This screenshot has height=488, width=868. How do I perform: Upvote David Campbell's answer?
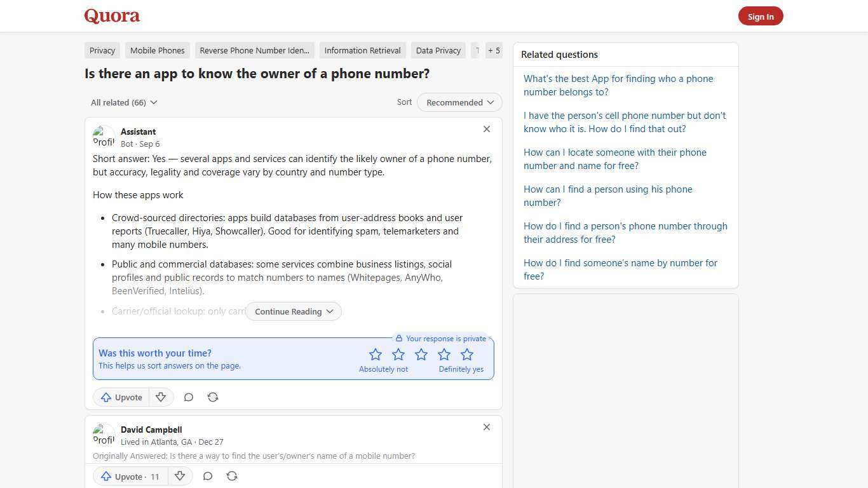coord(129,477)
